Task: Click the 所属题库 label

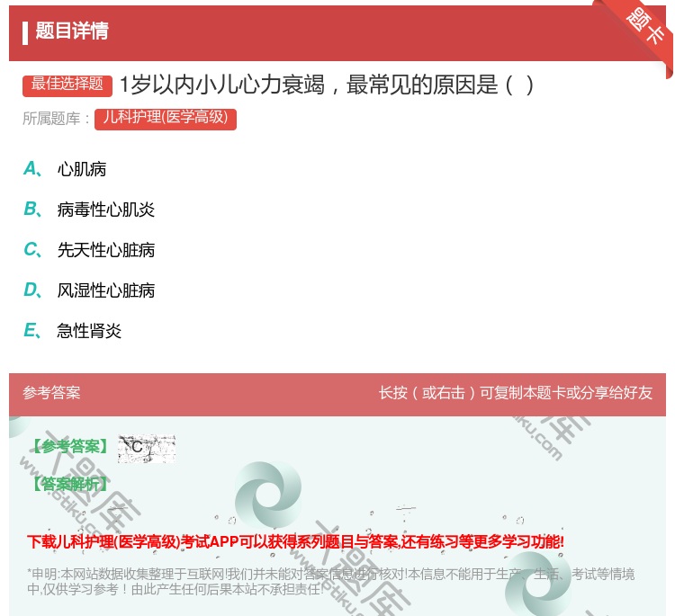Action: [56, 119]
